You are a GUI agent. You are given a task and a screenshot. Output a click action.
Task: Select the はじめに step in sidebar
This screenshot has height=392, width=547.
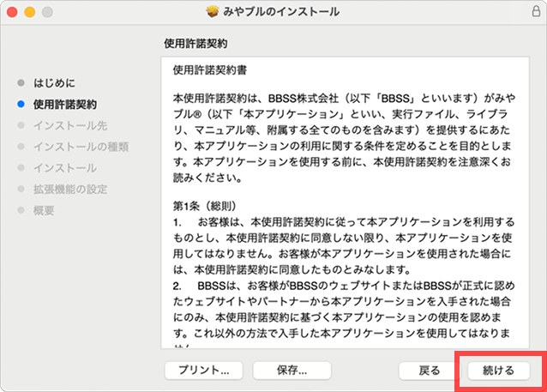(54, 83)
